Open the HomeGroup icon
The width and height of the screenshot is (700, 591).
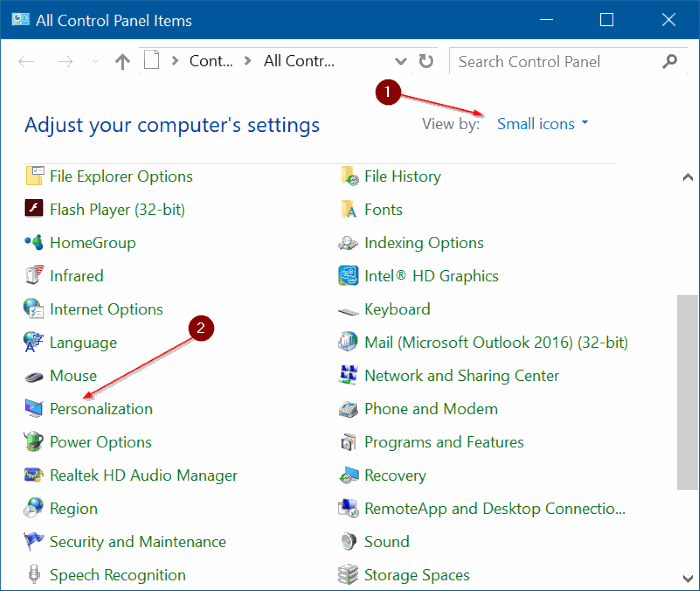(x=34, y=243)
